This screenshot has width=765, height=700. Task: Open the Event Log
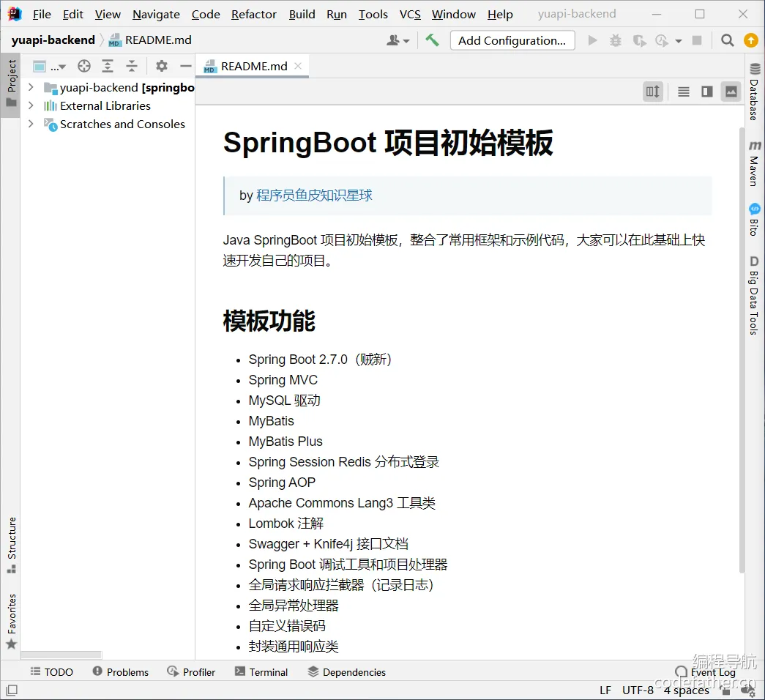(706, 671)
